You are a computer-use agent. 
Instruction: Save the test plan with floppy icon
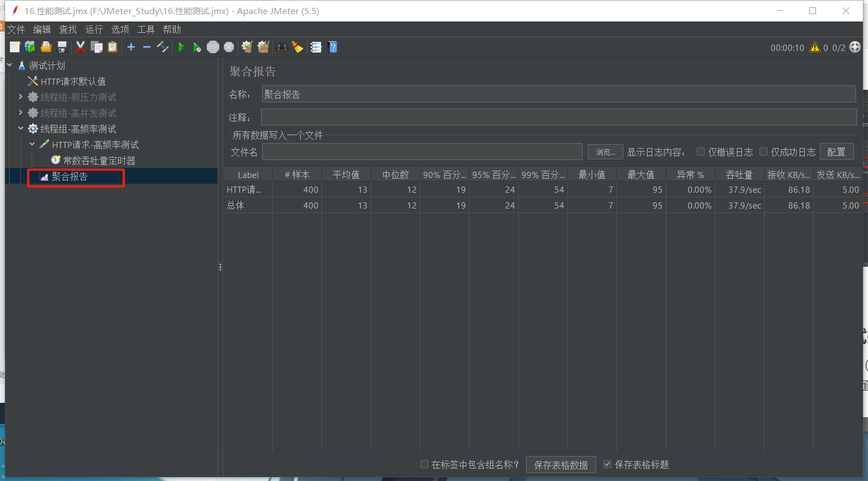(x=62, y=47)
